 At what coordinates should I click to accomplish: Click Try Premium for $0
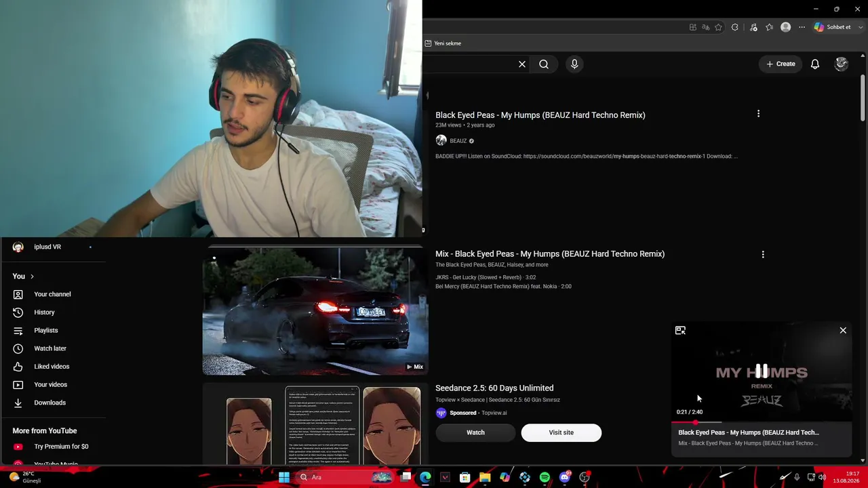61,447
